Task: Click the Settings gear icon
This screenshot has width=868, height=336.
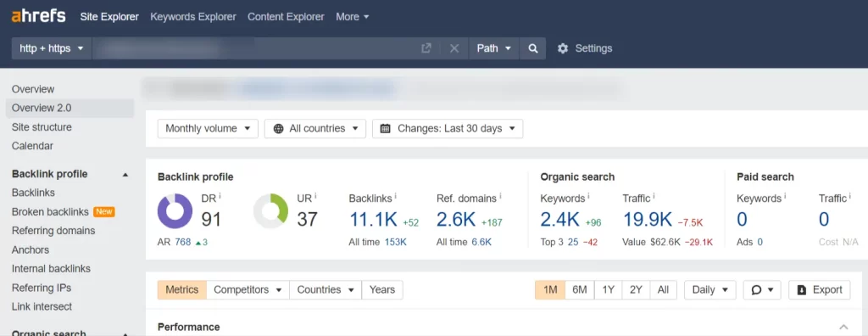Action: point(563,48)
